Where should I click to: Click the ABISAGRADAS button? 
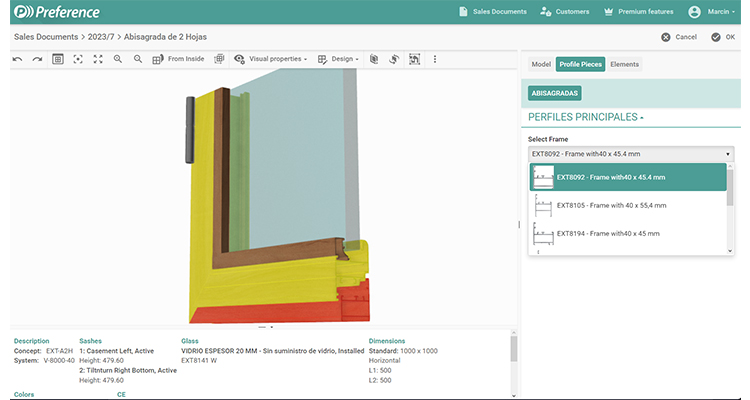(x=555, y=93)
